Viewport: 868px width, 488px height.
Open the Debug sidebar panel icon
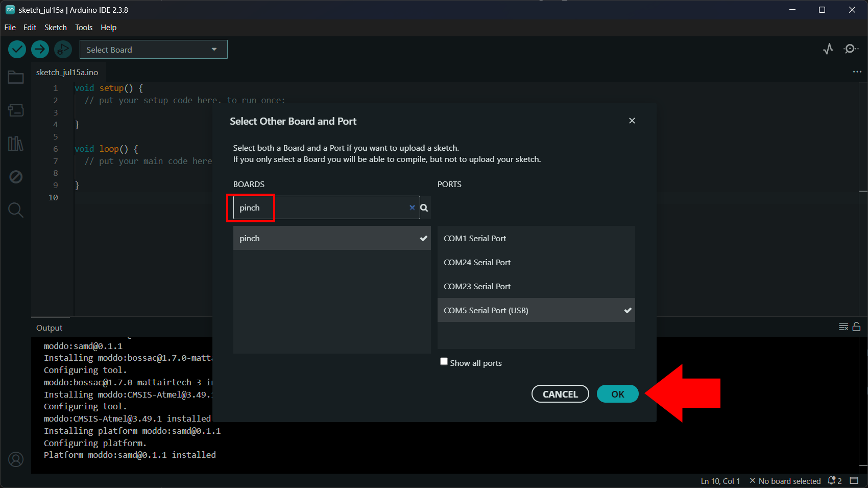pyautogui.click(x=16, y=177)
